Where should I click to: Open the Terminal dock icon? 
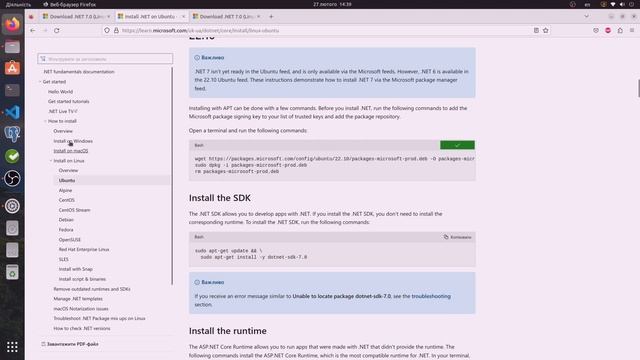(x=12, y=90)
